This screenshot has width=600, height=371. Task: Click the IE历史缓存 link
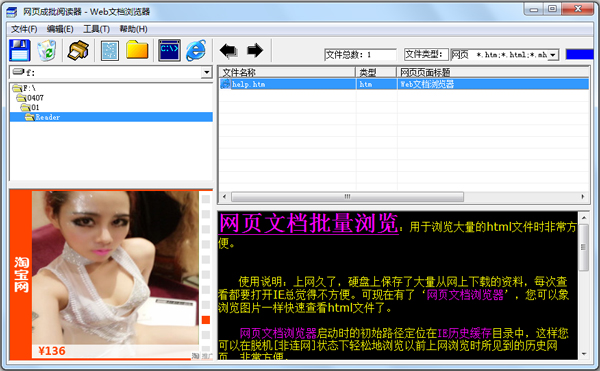pos(464,333)
